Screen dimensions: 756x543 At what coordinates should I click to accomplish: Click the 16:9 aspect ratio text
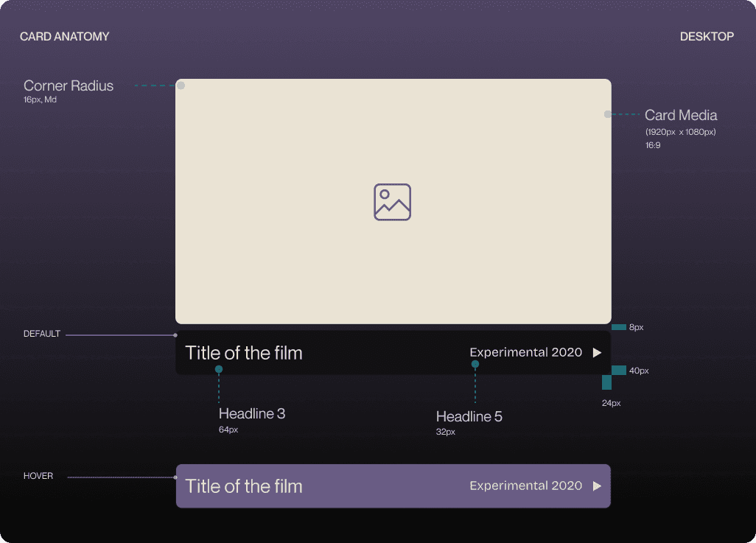tap(653, 145)
